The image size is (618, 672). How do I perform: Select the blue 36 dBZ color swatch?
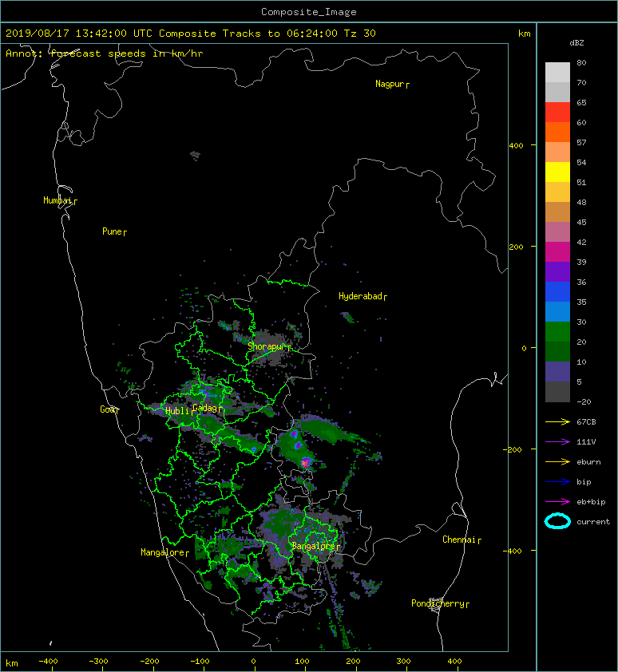pos(557,292)
